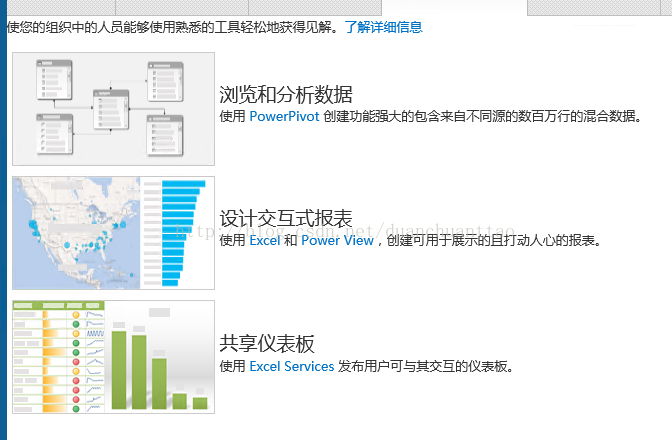This screenshot has width=672, height=440.
Task: Follow the Excel link in the report description
Action: [264, 241]
